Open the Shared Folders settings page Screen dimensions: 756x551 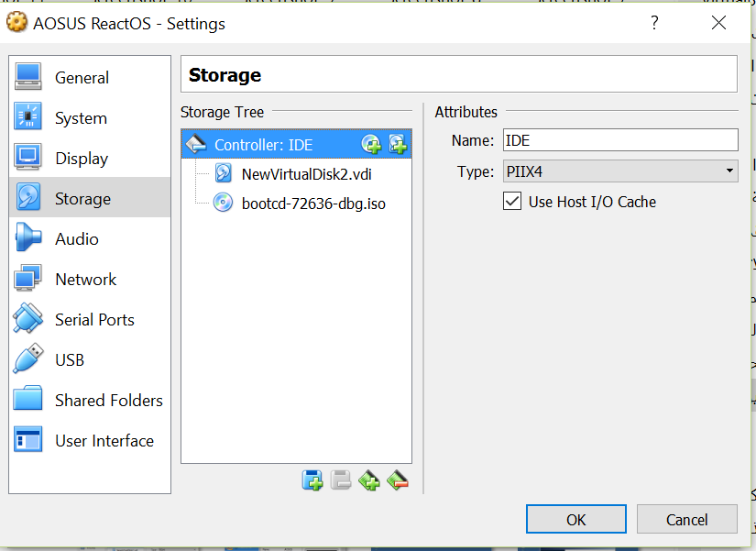tap(108, 401)
